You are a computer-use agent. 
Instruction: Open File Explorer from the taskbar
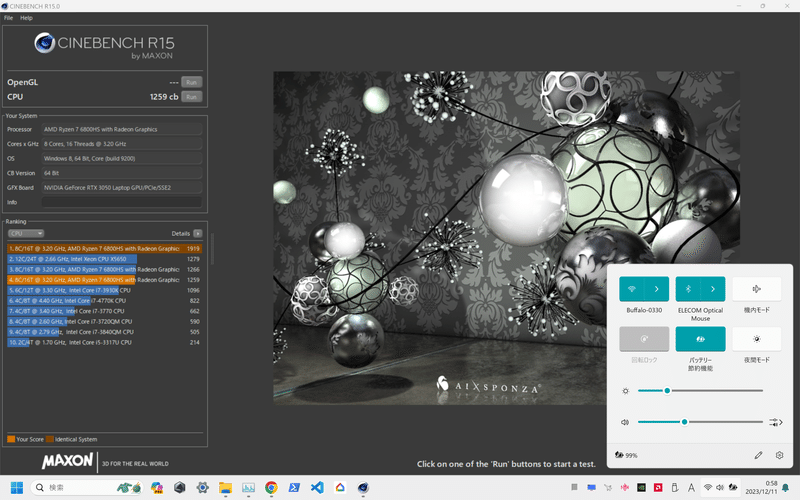click(225, 488)
